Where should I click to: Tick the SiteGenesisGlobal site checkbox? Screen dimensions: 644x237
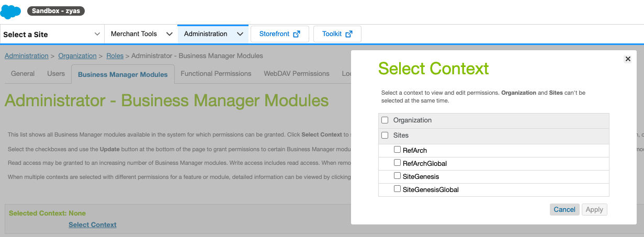pyautogui.click(x=398, y=189)
